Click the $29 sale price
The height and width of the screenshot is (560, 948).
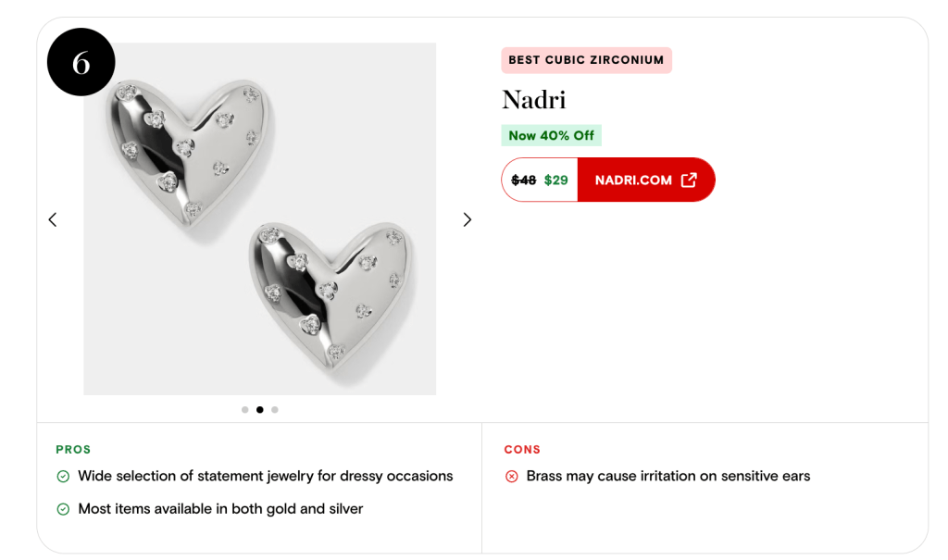(555, 180)
